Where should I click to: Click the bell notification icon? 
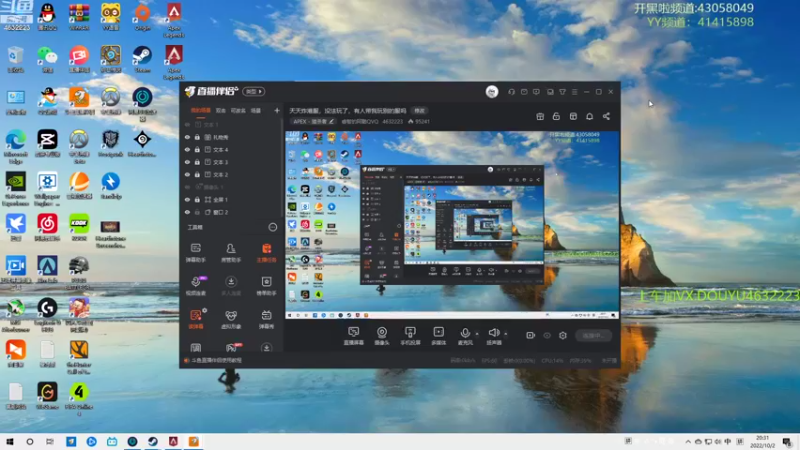point(589,116)
